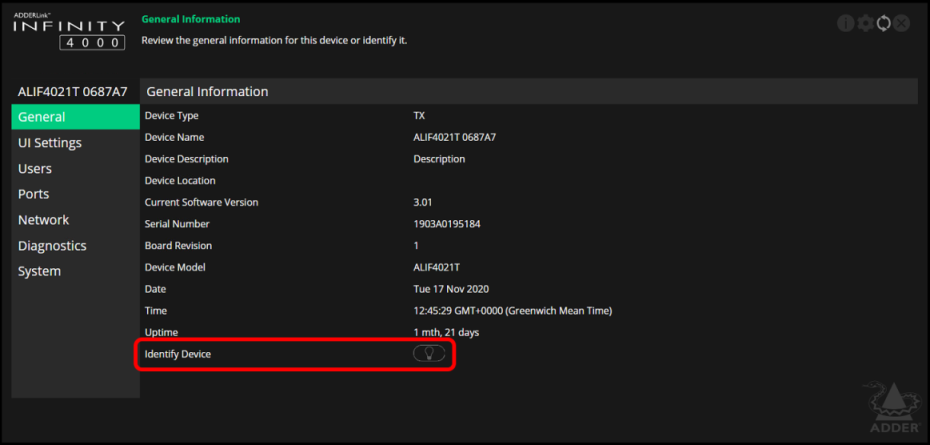Click the Device Name value ALIF4021T 0687A7
The height and width of the screenshot is (445, 930).
tap(454, 137)
